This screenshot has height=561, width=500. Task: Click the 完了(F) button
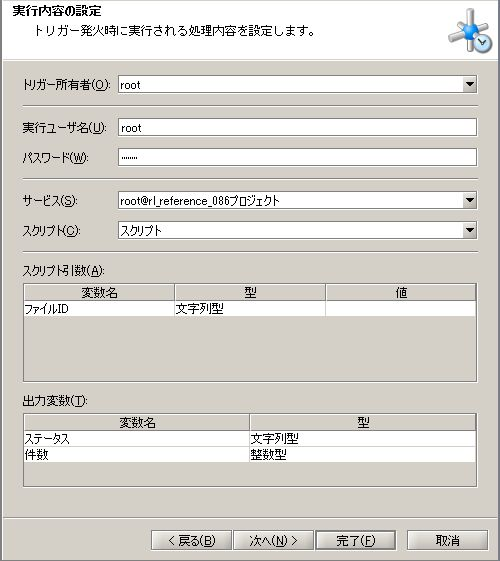pyautogui.click(x=356, y=540)
